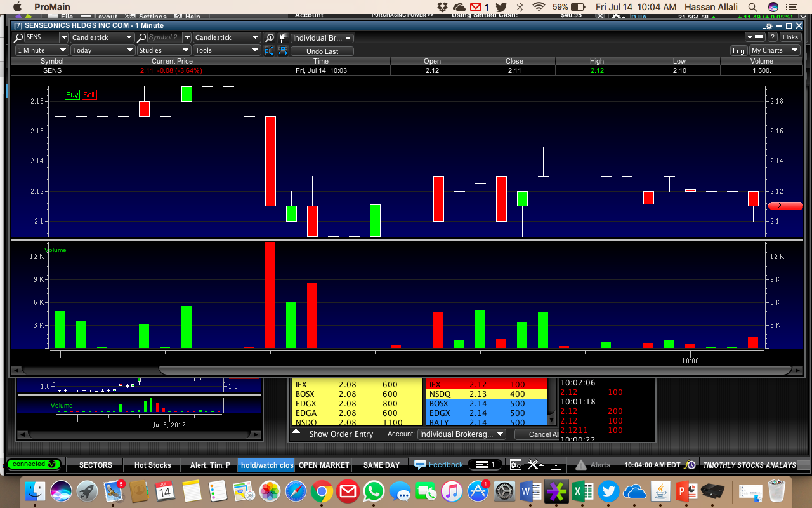The width and height of the screenshot is (812, 508).
Task: Click the small chart's horizontal scrollbar
Action: 139,435
